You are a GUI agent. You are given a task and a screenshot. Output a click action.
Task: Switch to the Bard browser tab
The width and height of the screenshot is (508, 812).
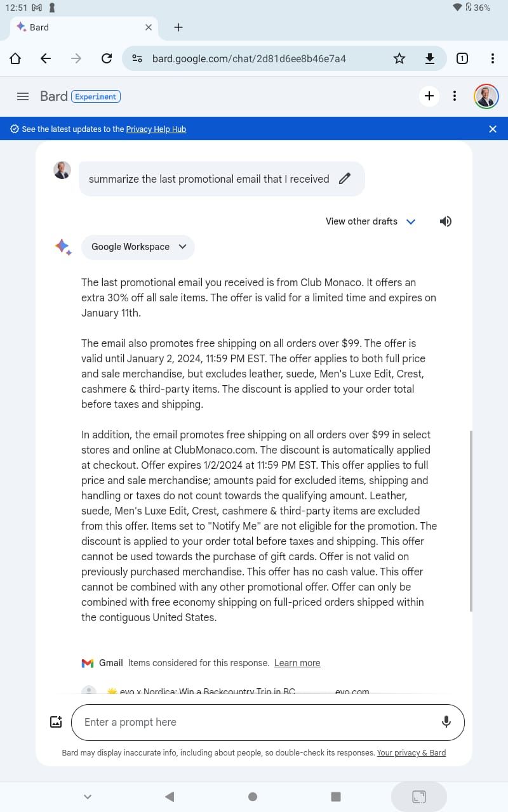76,27
